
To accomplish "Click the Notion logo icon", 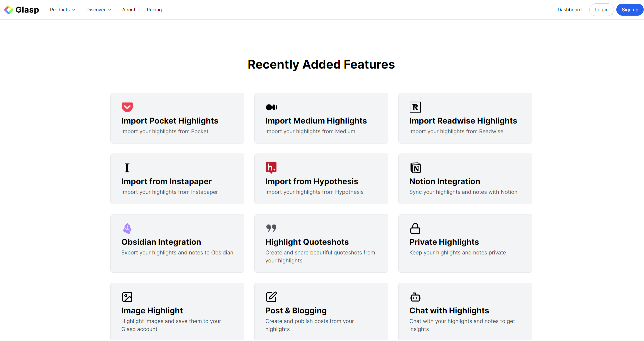I will click(415, 168).
